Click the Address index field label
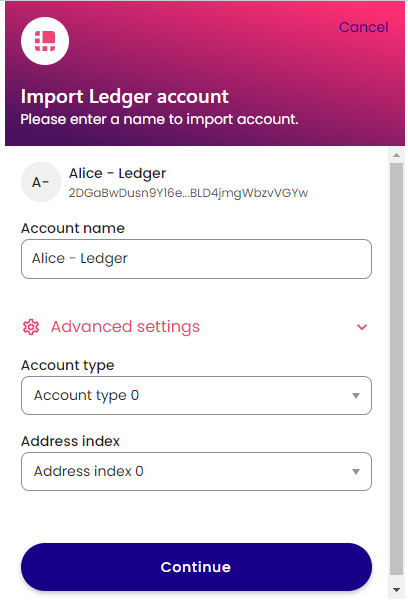The height and width of the screenshot is (601, 408). click(x=71, y=441)
